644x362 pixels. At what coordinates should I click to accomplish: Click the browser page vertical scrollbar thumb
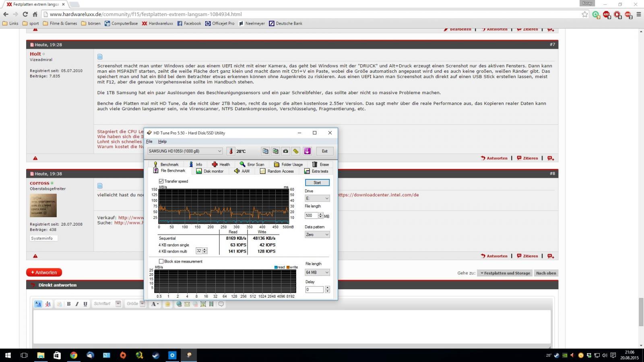pyautogui.click(x=641, y=312)
